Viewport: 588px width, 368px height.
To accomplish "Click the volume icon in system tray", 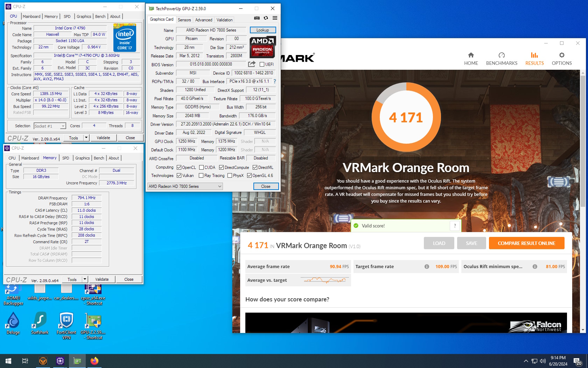I will (x=543, y=361).
